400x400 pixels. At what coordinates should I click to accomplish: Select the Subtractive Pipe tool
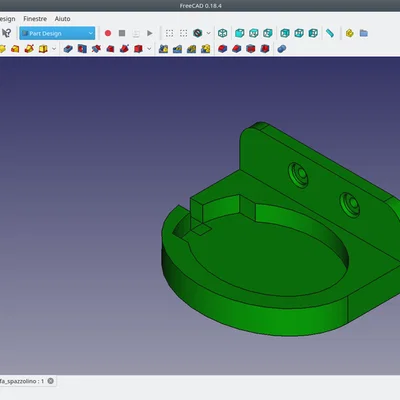coord(124,49)
